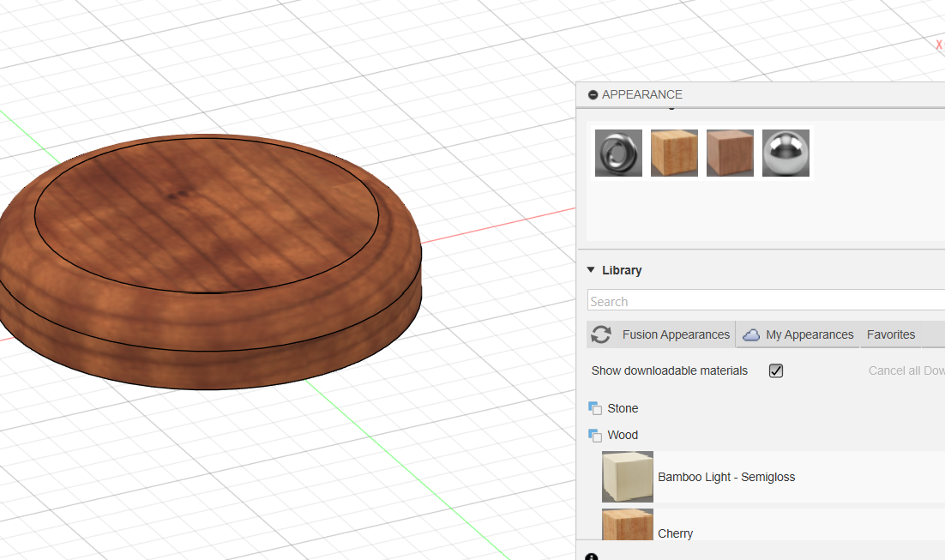Refresh Fusion Appearances with the sync icon
Screen dimensions: 945x560
pos(601,334)
